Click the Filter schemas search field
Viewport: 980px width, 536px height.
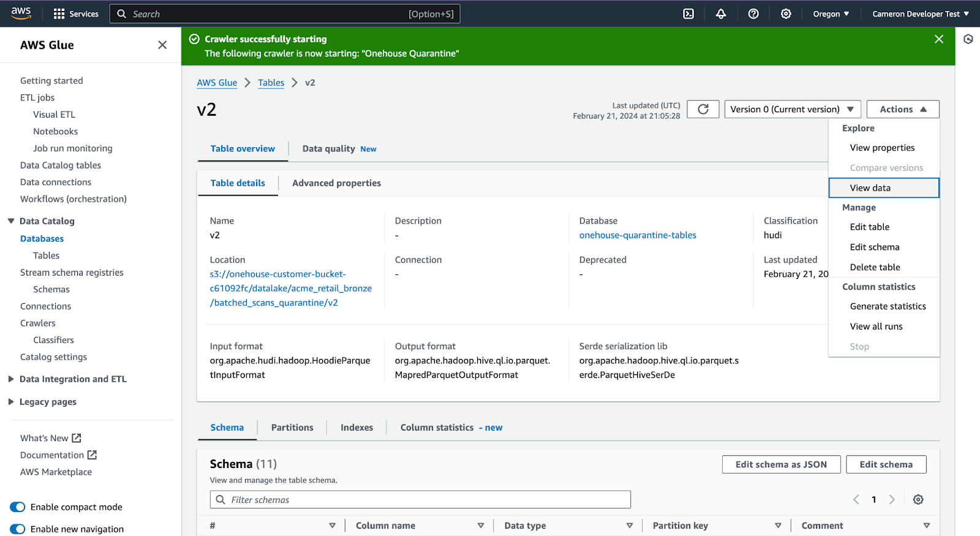(x=420, y=500)
